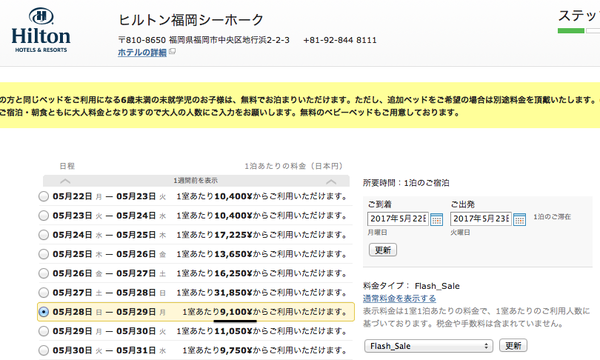Viewport: 600px width, 360px height.
Task: Click the 日程 column header
Action: click(67, 166)
